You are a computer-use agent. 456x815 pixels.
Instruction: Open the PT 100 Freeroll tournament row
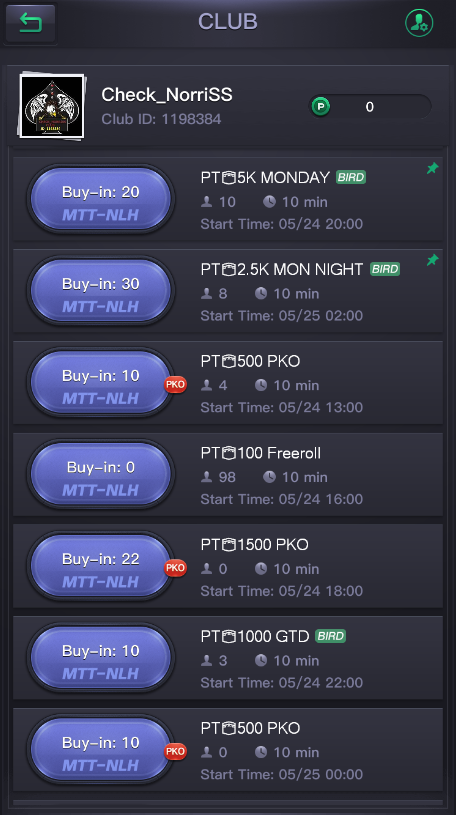pyautogui.click(x=228, y=475)
